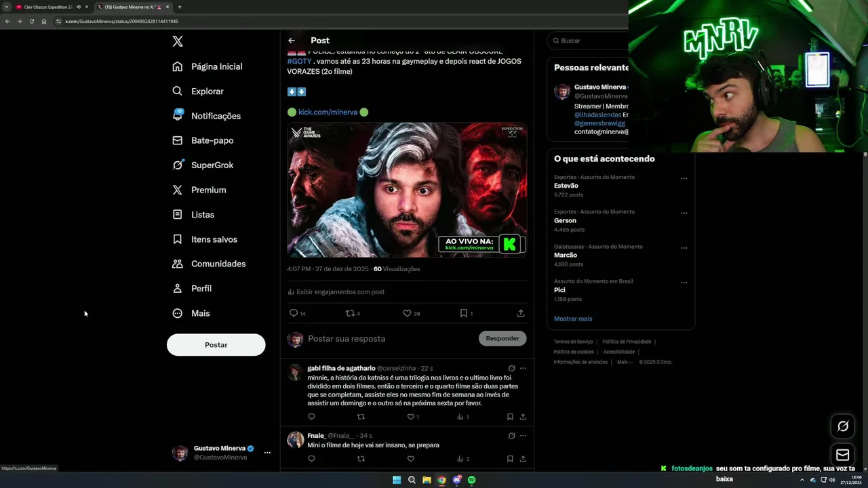
Task: Open the stream thumbnail image
Action: [407, 190]
